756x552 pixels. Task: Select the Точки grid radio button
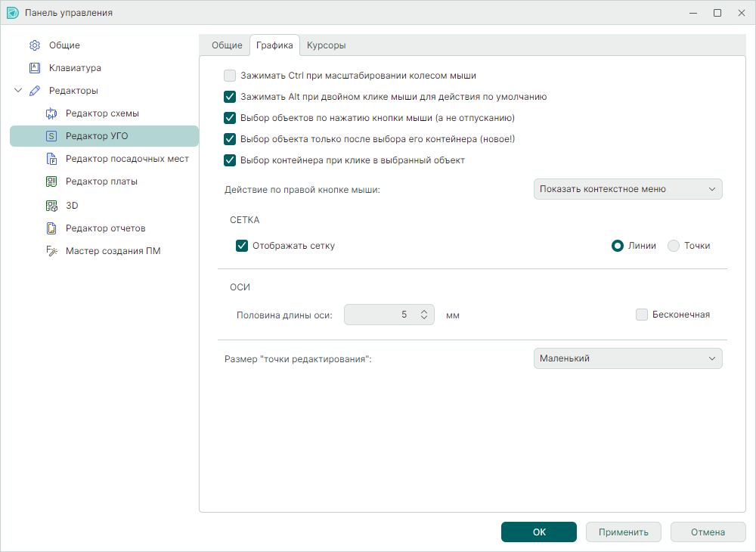point(674,246)
